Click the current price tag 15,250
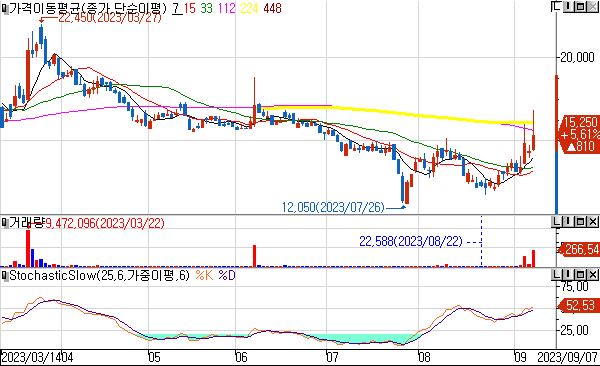 (x=580, y=122)
